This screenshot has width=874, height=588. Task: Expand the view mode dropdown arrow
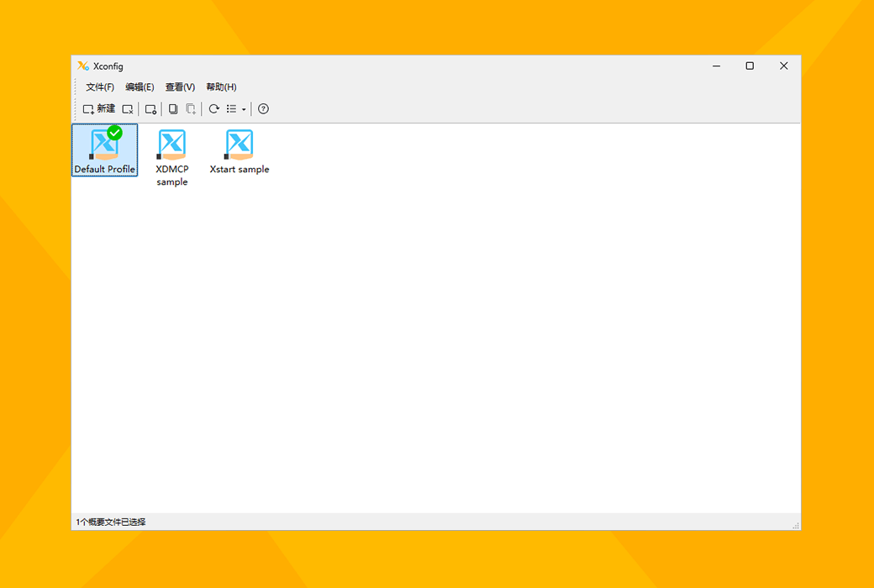[x=244, y=110]
